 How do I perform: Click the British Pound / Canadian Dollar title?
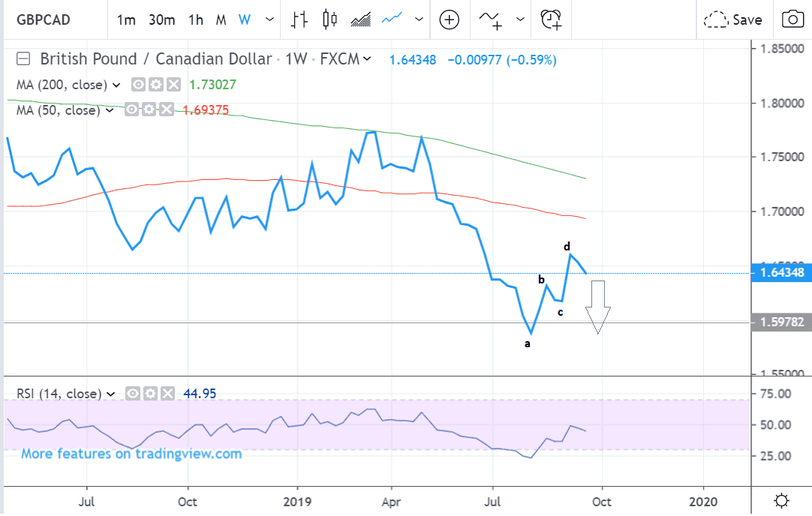click(x=156, y=59)
